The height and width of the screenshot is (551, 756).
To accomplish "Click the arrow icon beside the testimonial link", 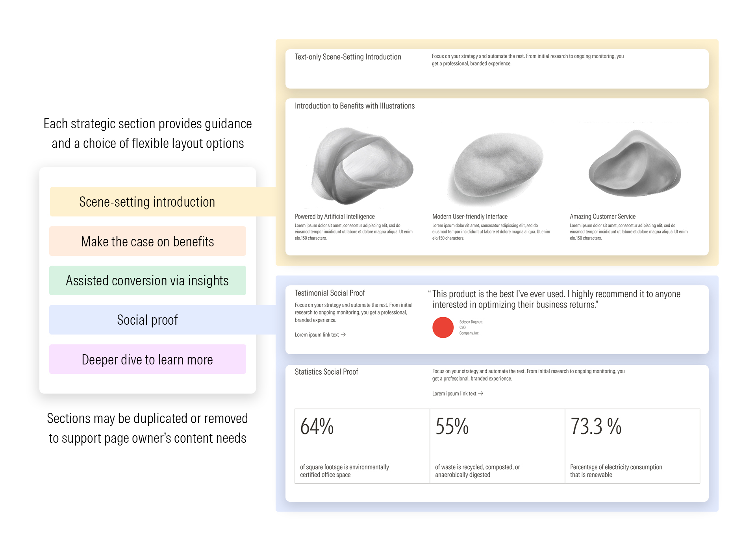I will click(x=343, y=335).
